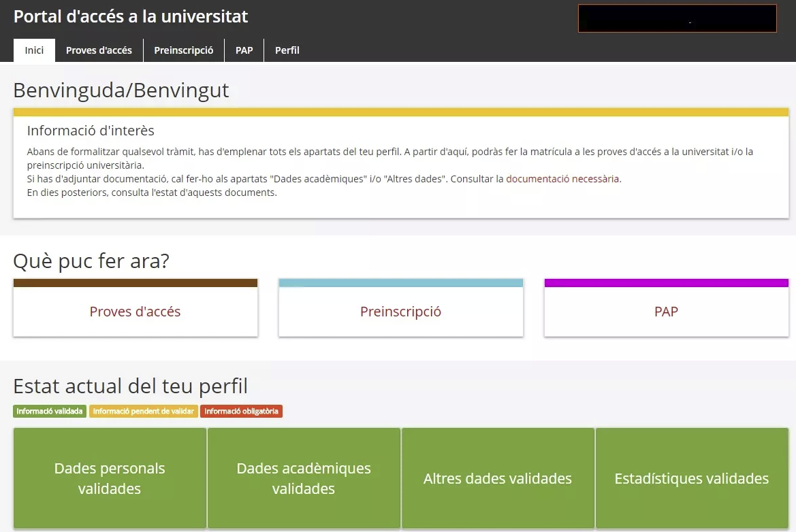Viewport: 796px width, 532px height.
Task: Click the 'Informació d'interès' panel heading
Action: click(91, 131)
